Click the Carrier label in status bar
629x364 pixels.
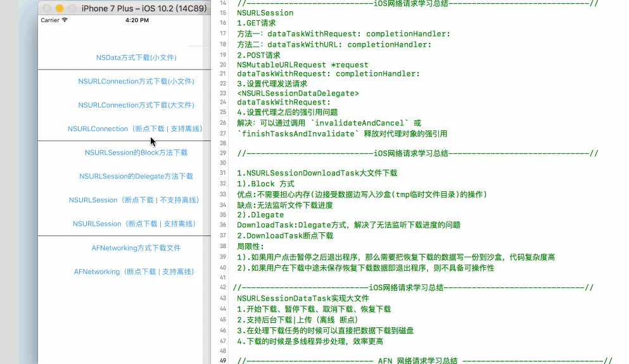(x=50, y=20)
